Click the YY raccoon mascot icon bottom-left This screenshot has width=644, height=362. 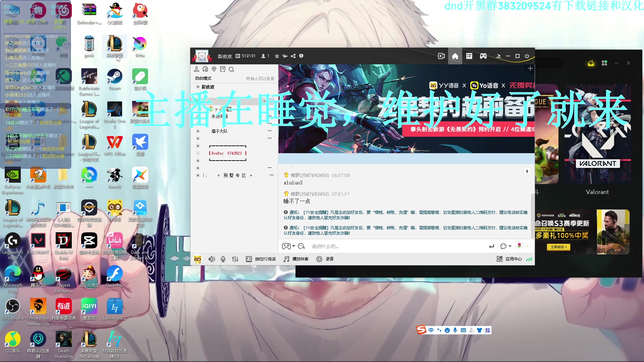point(198,259)
